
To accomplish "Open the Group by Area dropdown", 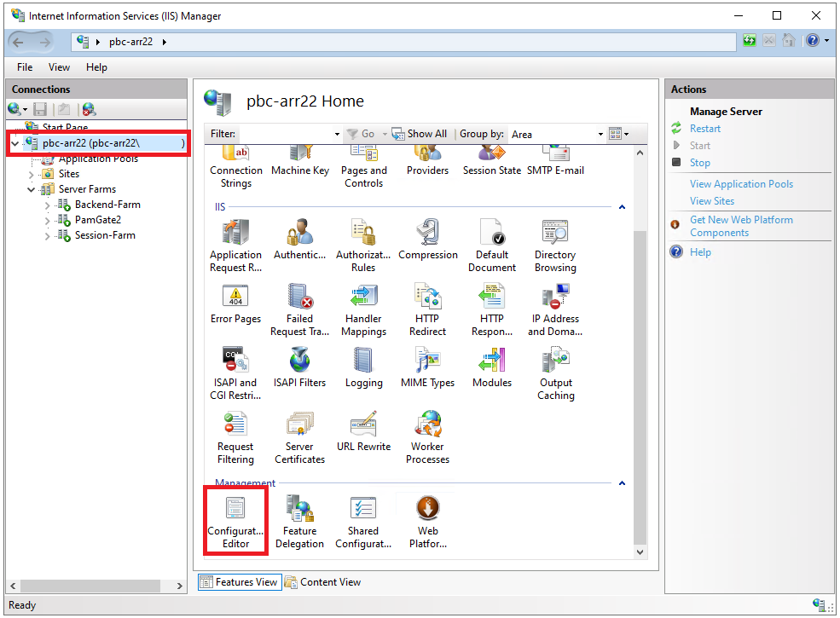I will tap(600, 134).
